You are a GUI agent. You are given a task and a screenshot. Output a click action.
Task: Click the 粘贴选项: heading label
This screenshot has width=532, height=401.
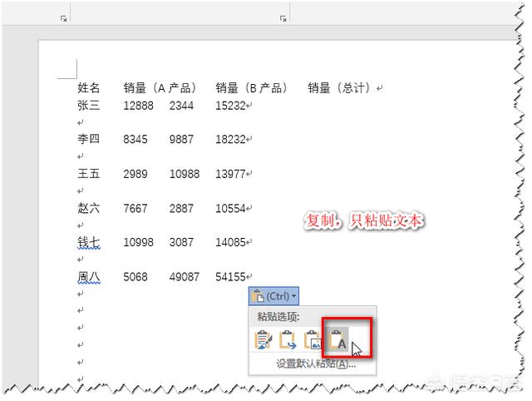click(278, 316)
